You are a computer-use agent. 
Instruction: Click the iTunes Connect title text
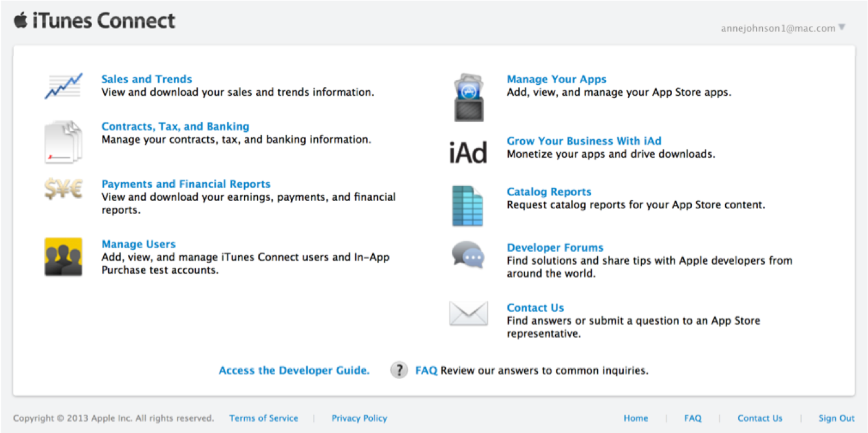pyautogui.click(x=104, y=21)
